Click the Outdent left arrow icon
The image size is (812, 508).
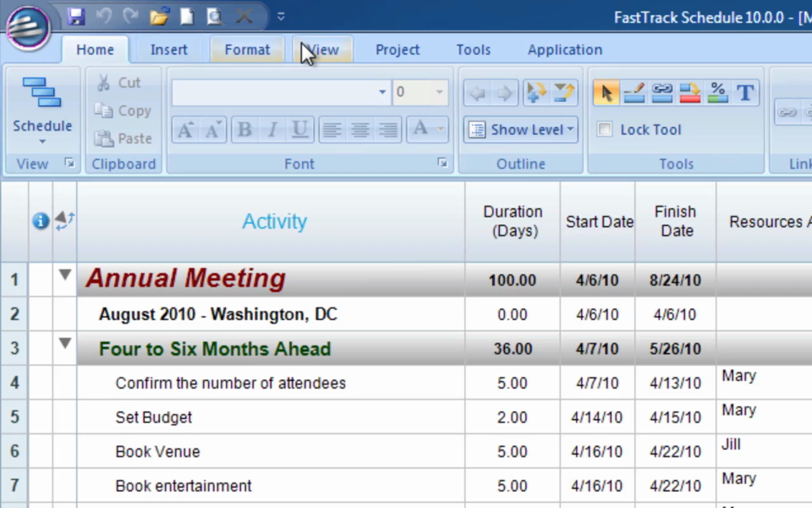(x=477, y=93)
